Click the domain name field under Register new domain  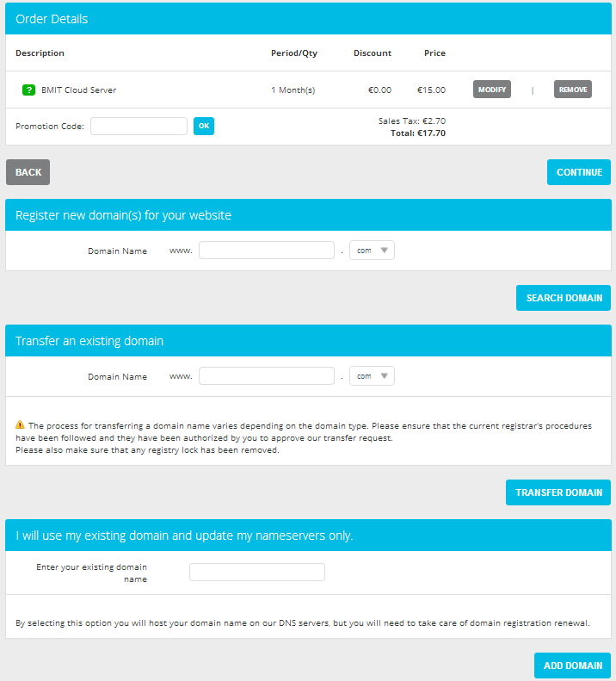pos(267,251)
